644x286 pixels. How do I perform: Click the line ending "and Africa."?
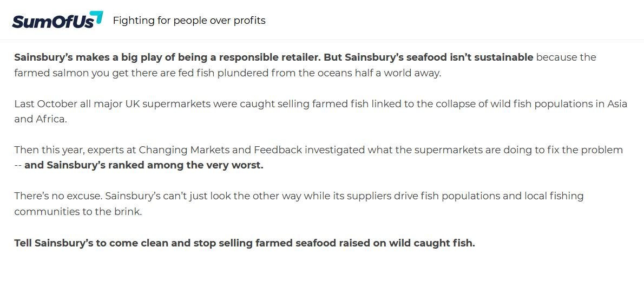pyautogui.click(x=41, y=119)
